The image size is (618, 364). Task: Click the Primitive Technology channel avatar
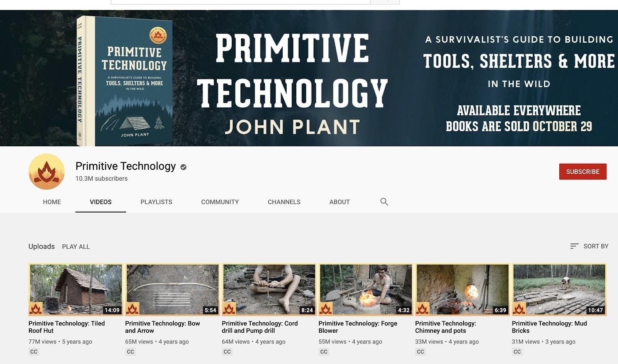coord(46,171)
